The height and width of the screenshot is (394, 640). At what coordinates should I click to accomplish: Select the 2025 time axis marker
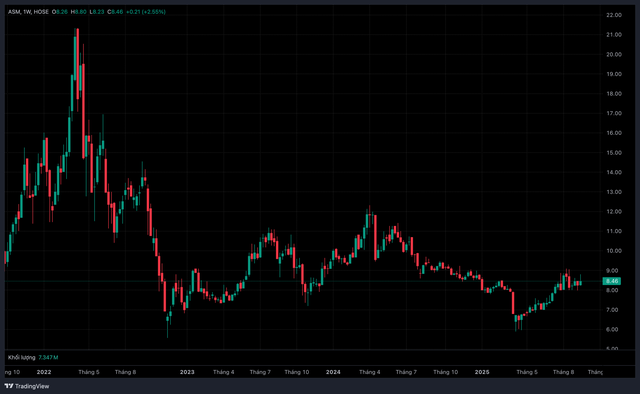tap(482, 372)
